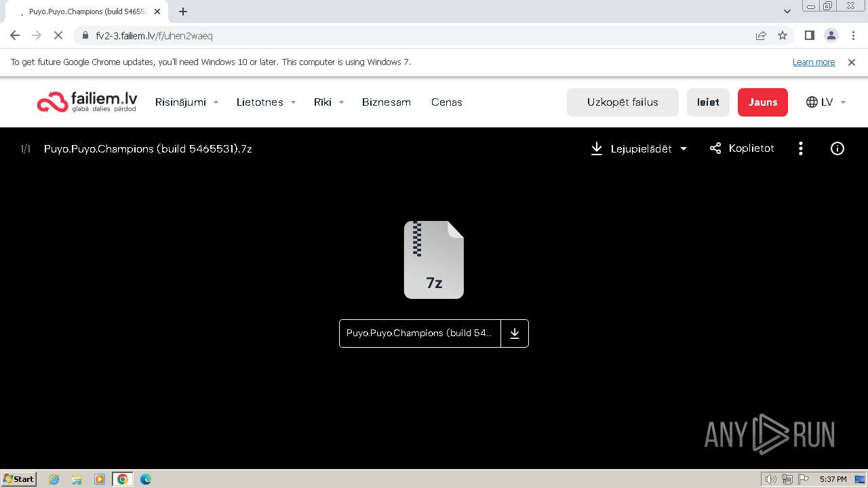Viewport: 868px width, 488px height.
Task: Click the red Jauns button
Action: click(763, 102)
